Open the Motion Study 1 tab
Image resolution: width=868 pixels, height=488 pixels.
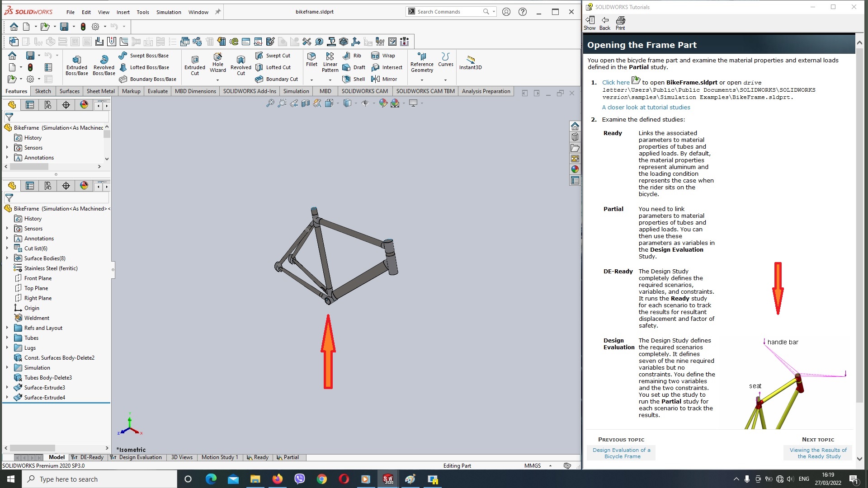[x=219, y=457]
